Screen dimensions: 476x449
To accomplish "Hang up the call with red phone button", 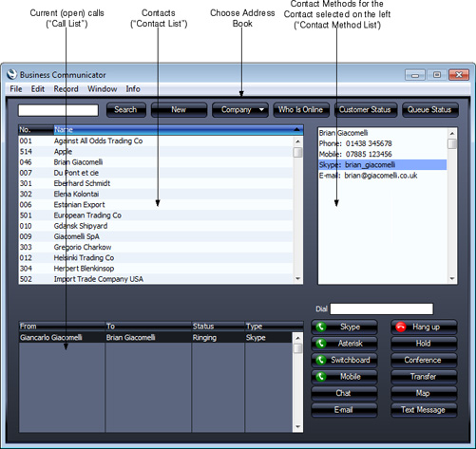I will click(x=424, y=327).
